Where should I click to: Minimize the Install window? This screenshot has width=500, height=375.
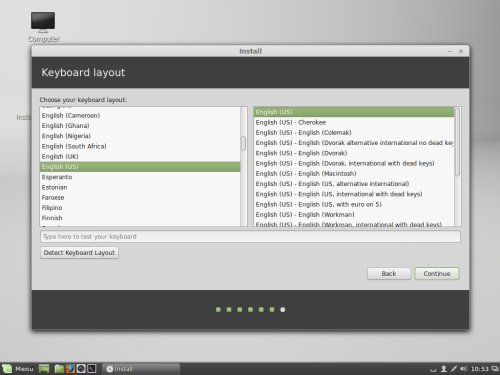(x=450, y=51)
